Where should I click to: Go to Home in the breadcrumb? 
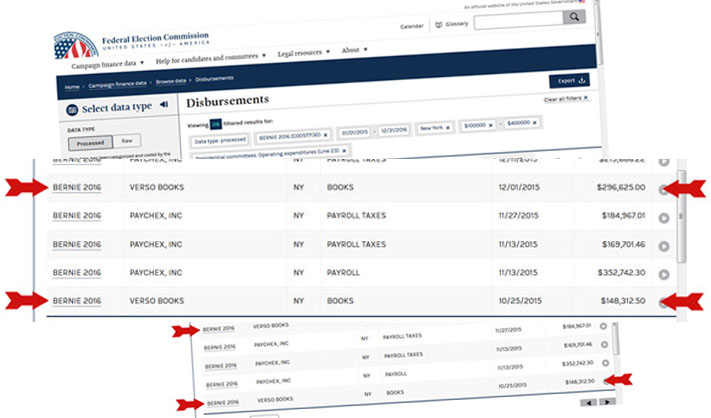coord(72,87)
